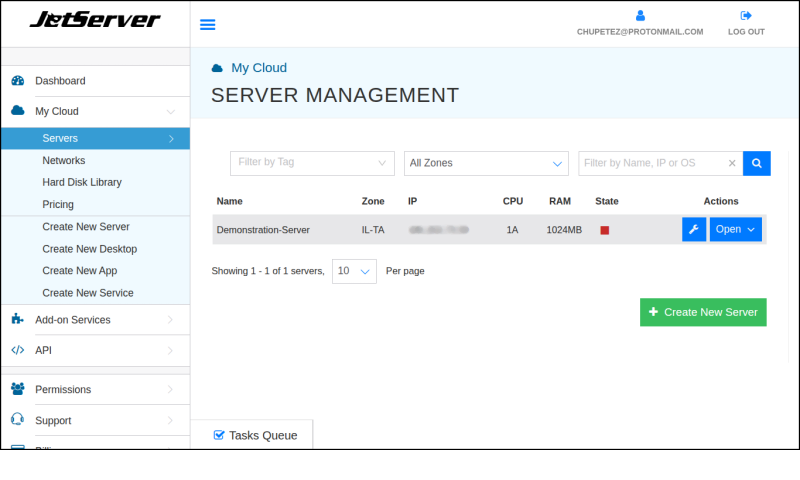Viewport: 800px width, 480px height.
Task: Click the green Create New Server button
Action: point(703,312)
